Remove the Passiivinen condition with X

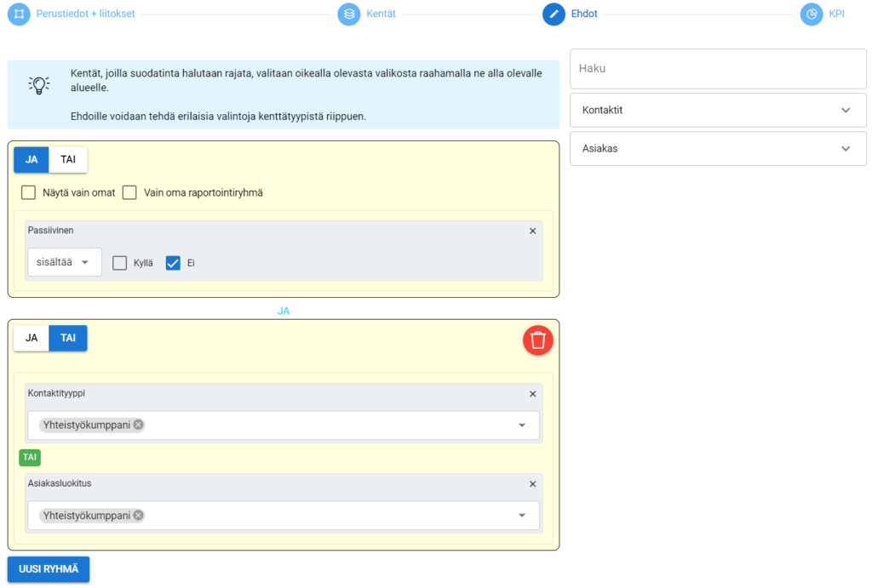pyautogui.click(x=533, y=231)
